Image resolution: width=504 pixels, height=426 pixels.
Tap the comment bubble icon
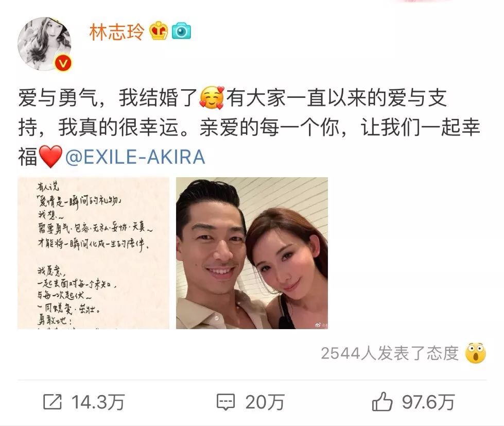[x=225, y=402]
